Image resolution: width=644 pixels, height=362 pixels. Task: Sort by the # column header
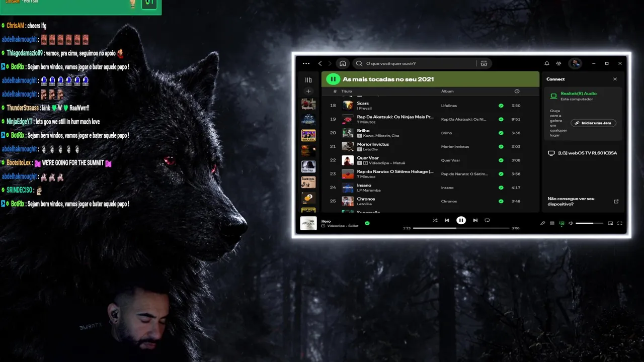click(335, 92)
